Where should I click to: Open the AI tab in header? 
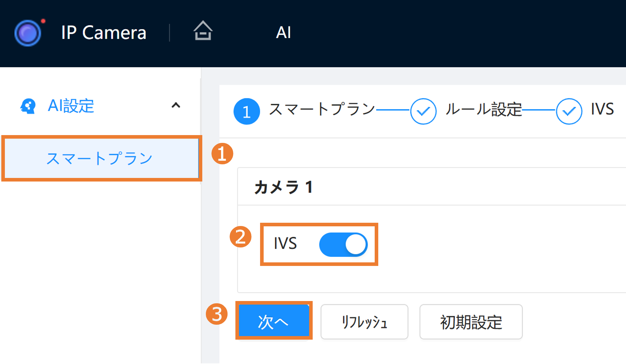[x=283, y=32]
